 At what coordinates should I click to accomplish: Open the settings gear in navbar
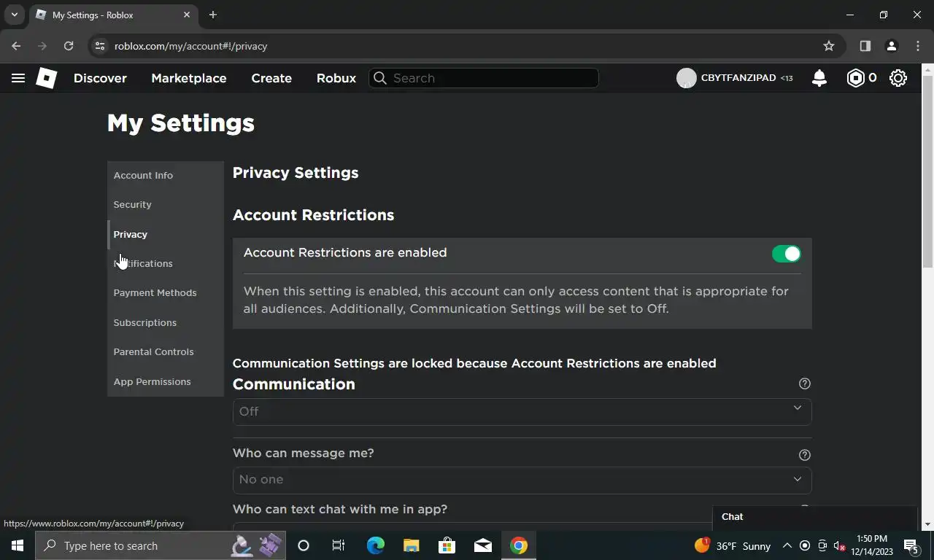[898, 78]
